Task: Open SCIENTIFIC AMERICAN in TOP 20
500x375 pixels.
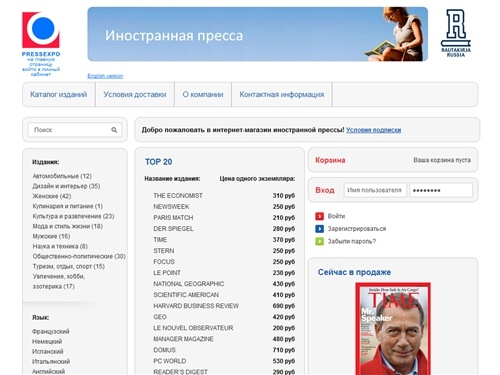Action: coord(186,295)
